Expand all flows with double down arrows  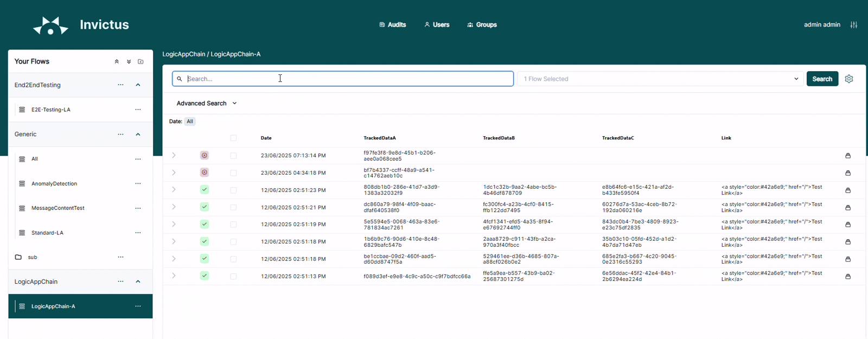click(x=129, y=62)
